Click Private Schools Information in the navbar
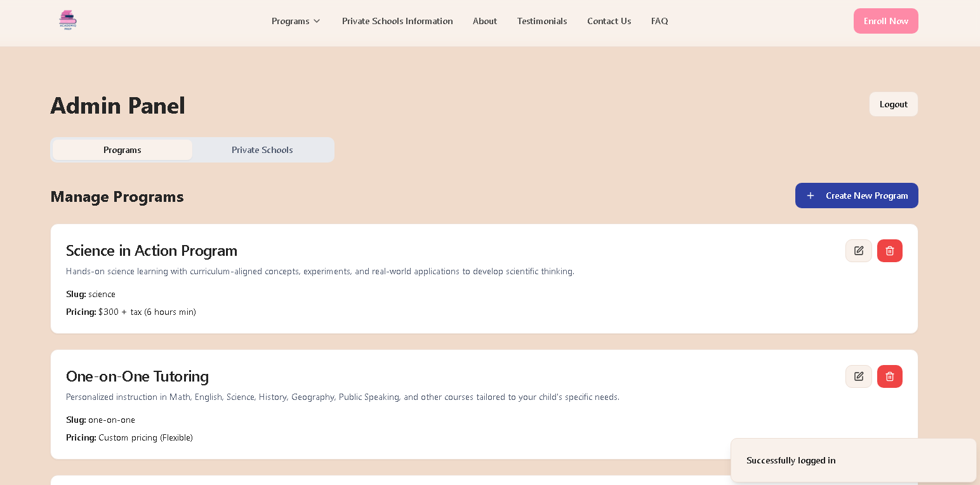The height and width of the screenshot is (485, 980). [397, 21]
